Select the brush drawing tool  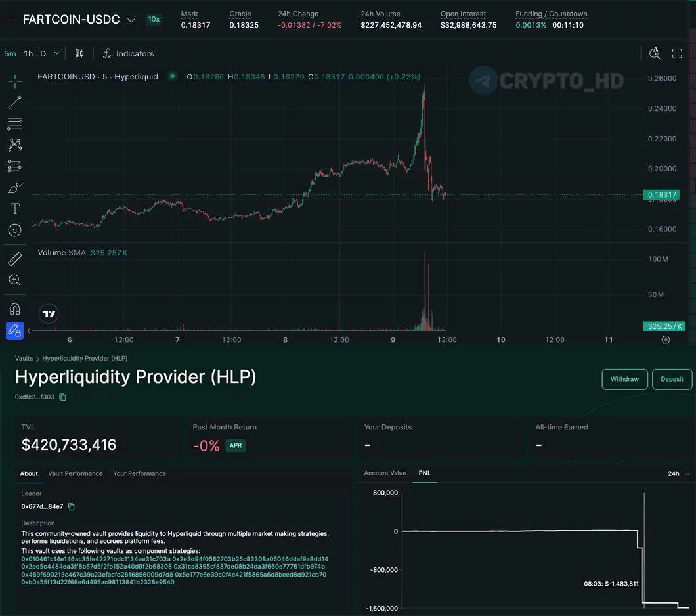coord(14,187)
